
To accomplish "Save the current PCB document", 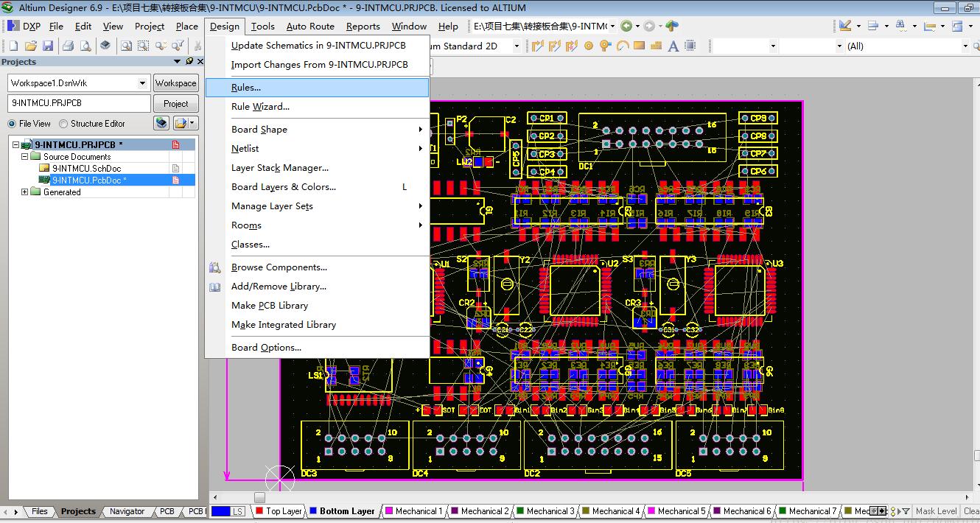I will click(x=48, y=45).
